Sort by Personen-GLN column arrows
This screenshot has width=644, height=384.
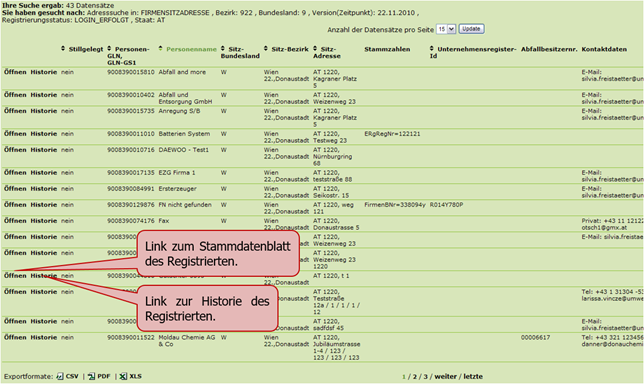point(109,49)
